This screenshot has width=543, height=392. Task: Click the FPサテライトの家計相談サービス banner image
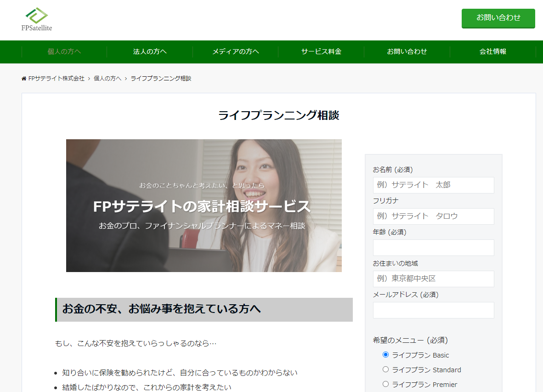tap(204, 205)
